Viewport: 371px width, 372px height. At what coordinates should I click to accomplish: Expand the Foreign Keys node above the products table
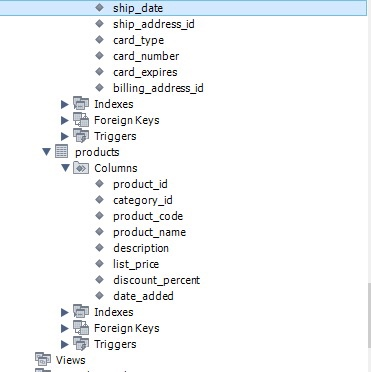tap(65, 120)
